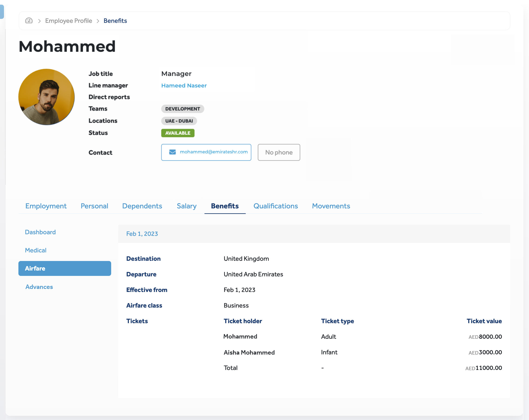
Task: Click the AVAILABLE status badge
Action: [178, 133]
